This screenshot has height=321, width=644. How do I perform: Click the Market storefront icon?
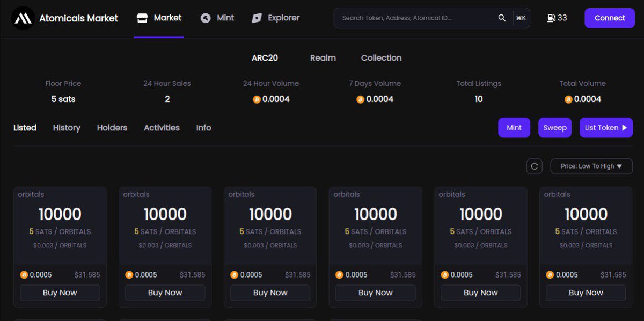142,18
